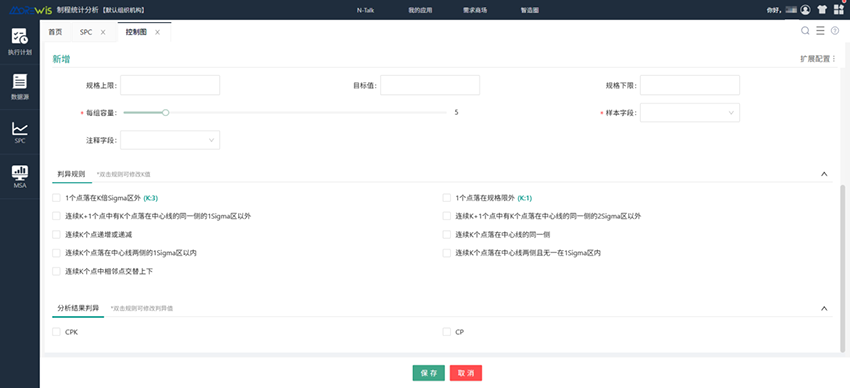Open 智造圈 in top navigation

point(529,10)
